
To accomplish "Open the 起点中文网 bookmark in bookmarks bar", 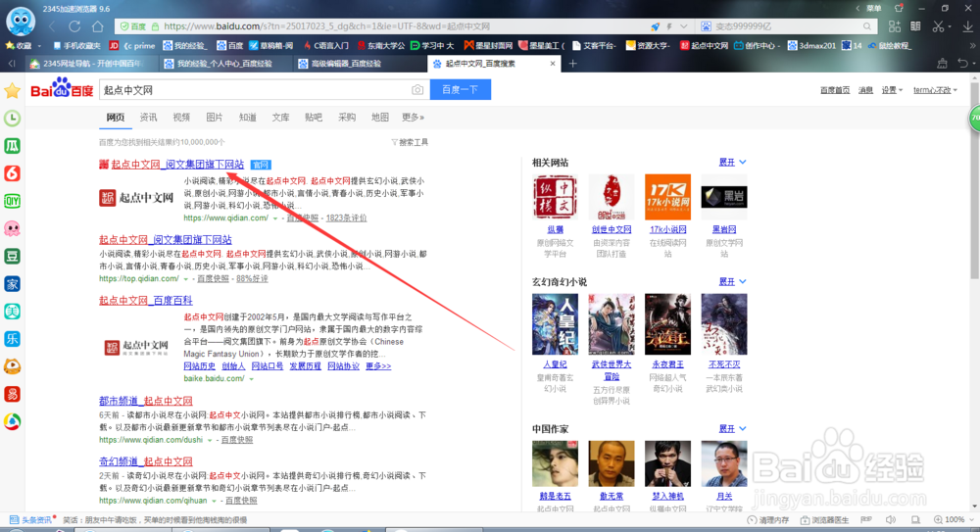I will tap(704, 46).
